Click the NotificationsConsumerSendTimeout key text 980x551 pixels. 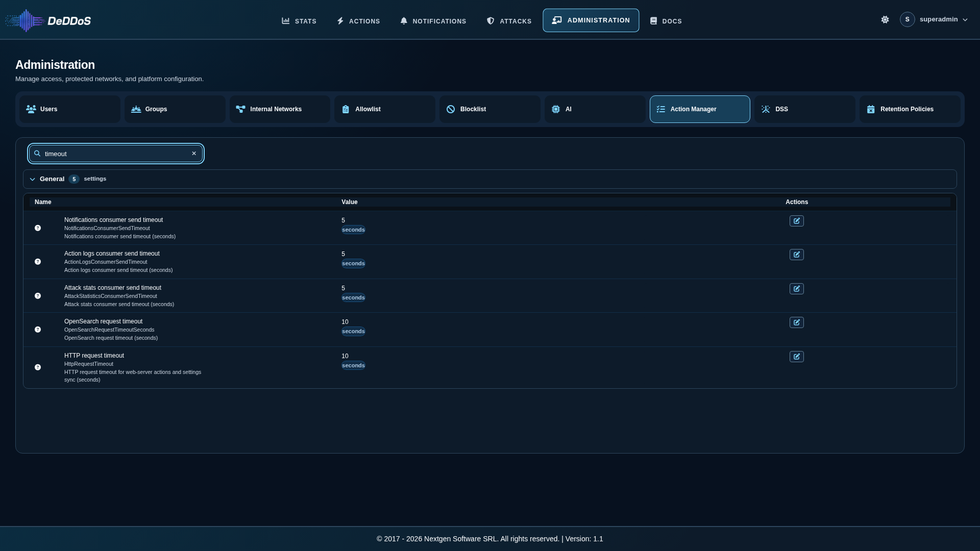pyautogui.click(x=107, y=228)
